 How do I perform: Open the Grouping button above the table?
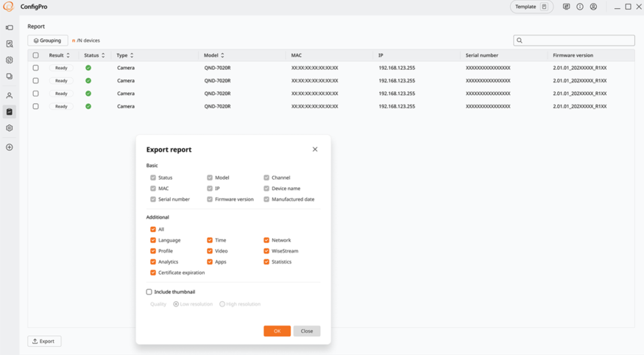pos(48,41)
